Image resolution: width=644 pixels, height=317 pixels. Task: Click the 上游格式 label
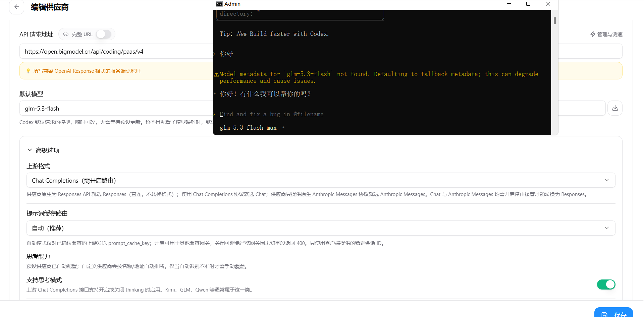38,166
